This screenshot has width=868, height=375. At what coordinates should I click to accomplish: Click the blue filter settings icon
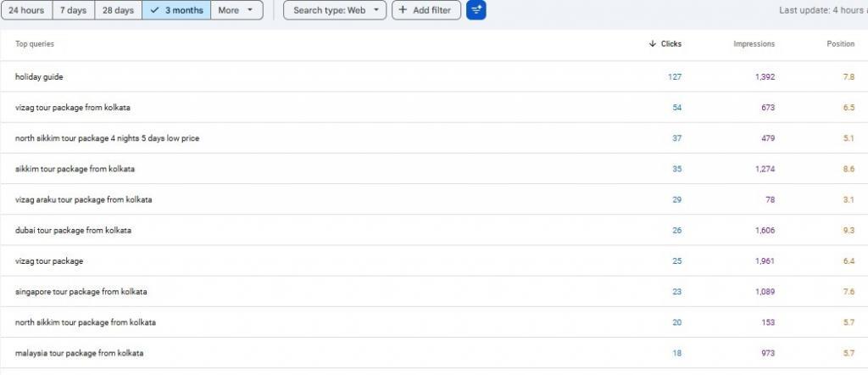pos(476,10)
